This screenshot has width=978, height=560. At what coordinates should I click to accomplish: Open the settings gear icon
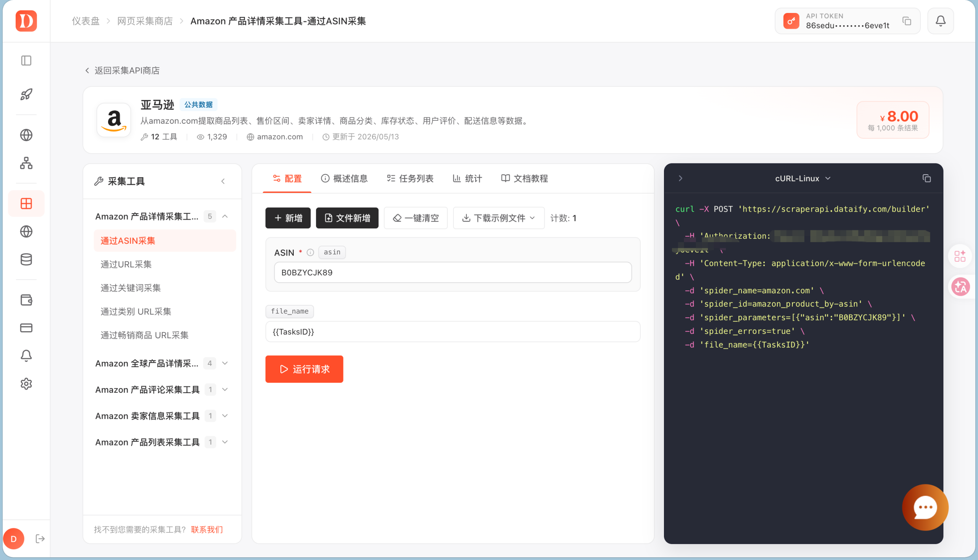pos(26,384)
